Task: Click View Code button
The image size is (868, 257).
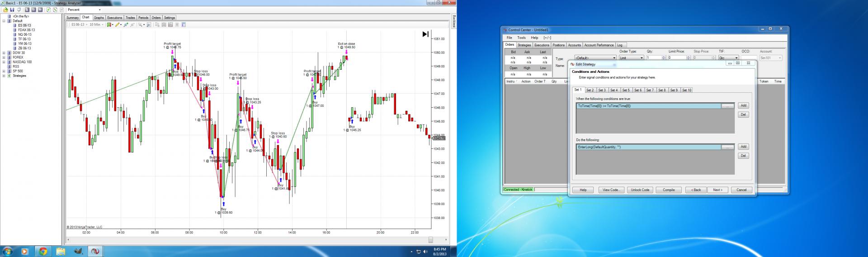Action: [x=611, y=190]
